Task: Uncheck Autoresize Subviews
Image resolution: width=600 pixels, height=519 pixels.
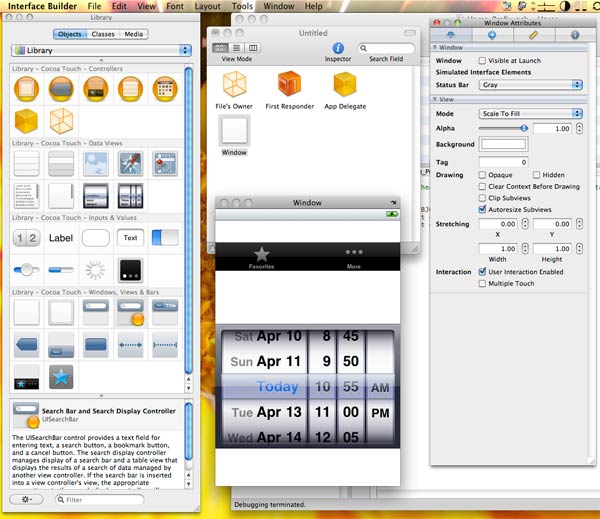Action: (483, 209)
